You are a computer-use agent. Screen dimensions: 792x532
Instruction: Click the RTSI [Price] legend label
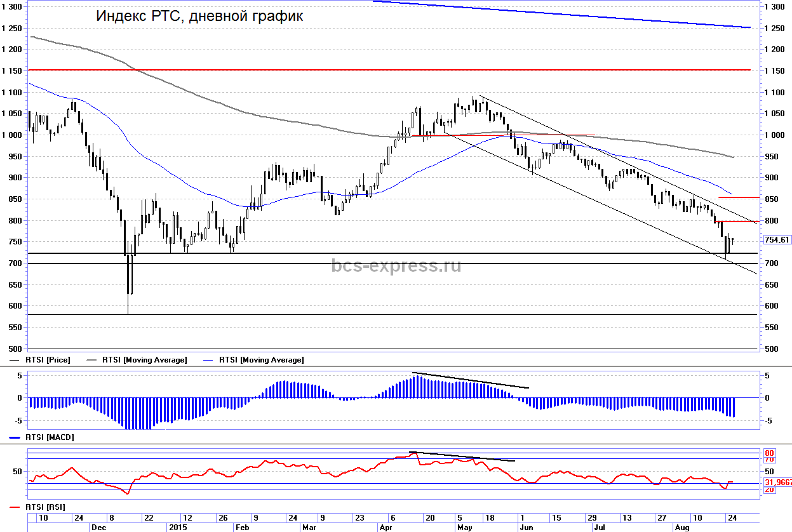tap(48, 360)
